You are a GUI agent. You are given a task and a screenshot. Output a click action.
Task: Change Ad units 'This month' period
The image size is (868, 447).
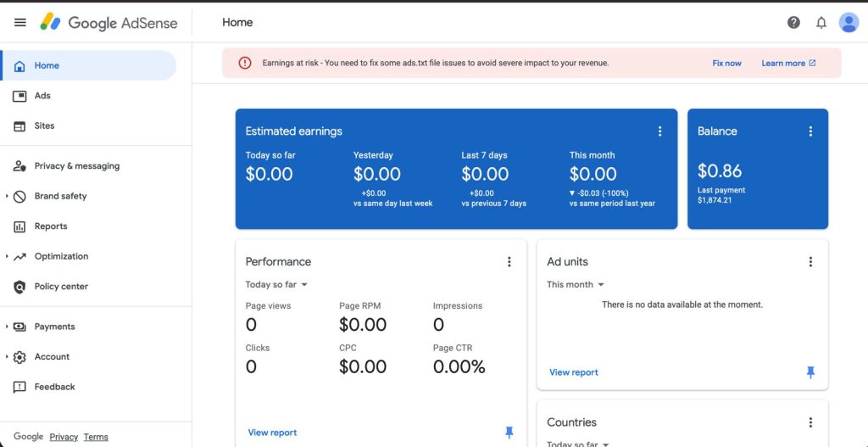576,285
